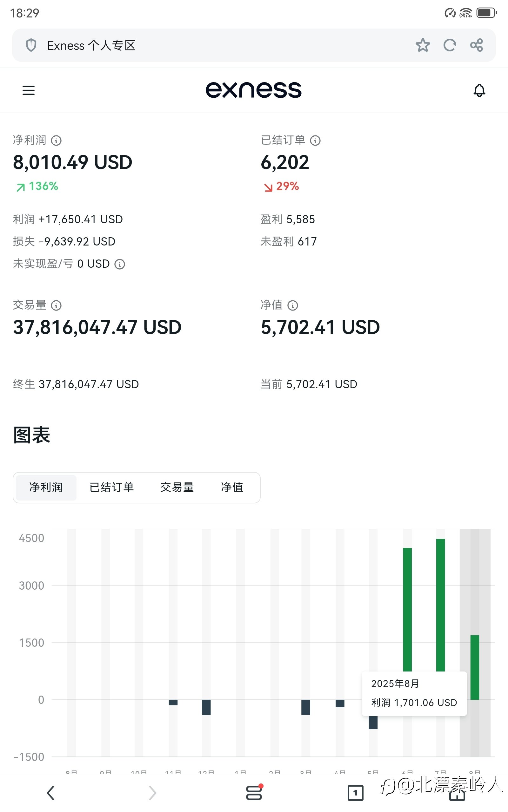Open the tabs switcher
Image resolution: width=508 pixels, height=812 pixels.
pos(356,793)
